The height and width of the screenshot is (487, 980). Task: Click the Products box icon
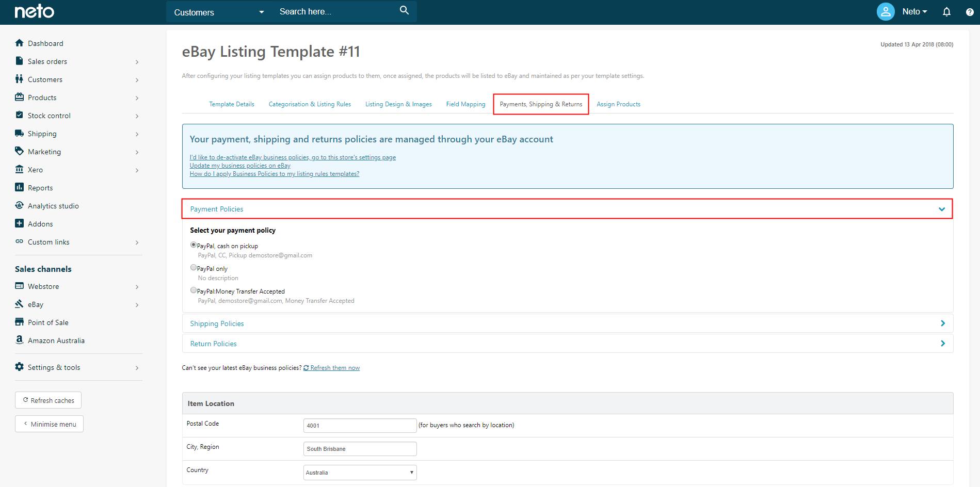[x=20, y=97]
